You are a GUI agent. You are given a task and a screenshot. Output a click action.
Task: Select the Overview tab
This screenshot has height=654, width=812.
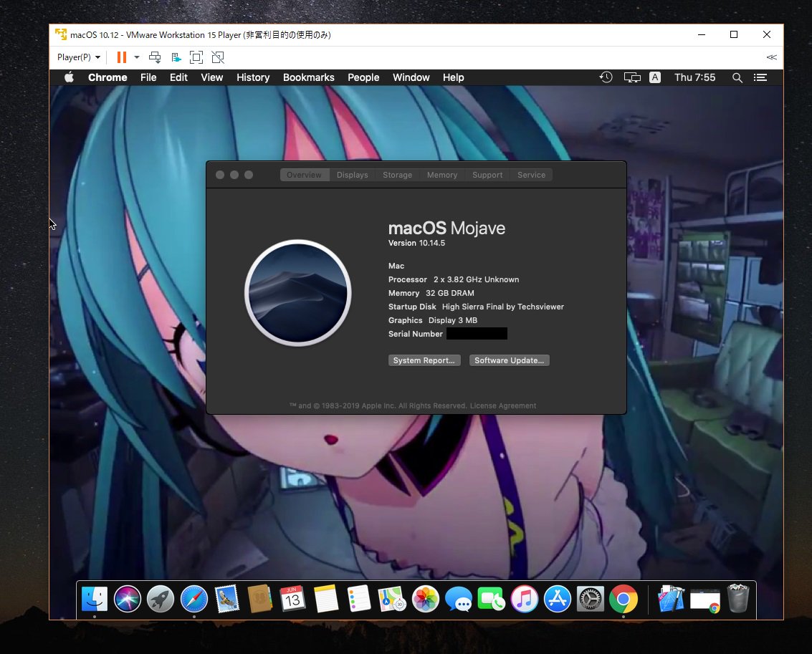[305, 175]
